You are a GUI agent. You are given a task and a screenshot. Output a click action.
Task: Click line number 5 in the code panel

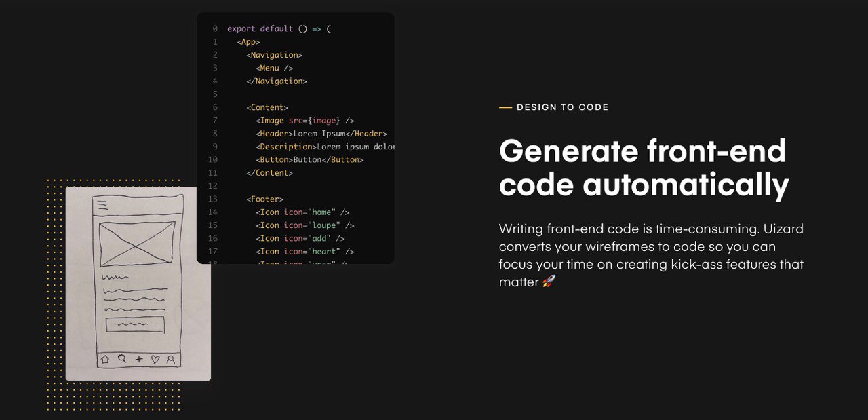click(215, 94)
